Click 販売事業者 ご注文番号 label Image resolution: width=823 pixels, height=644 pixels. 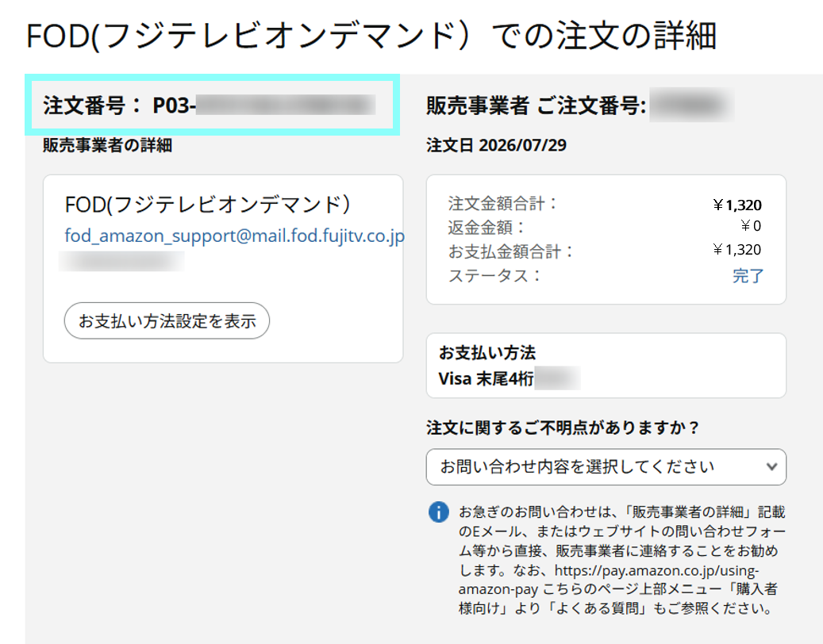[536, 105]
